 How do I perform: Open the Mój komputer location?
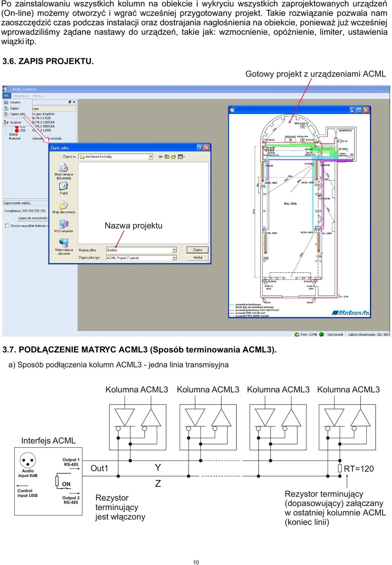pyautogui.click(x=64, y=226)
